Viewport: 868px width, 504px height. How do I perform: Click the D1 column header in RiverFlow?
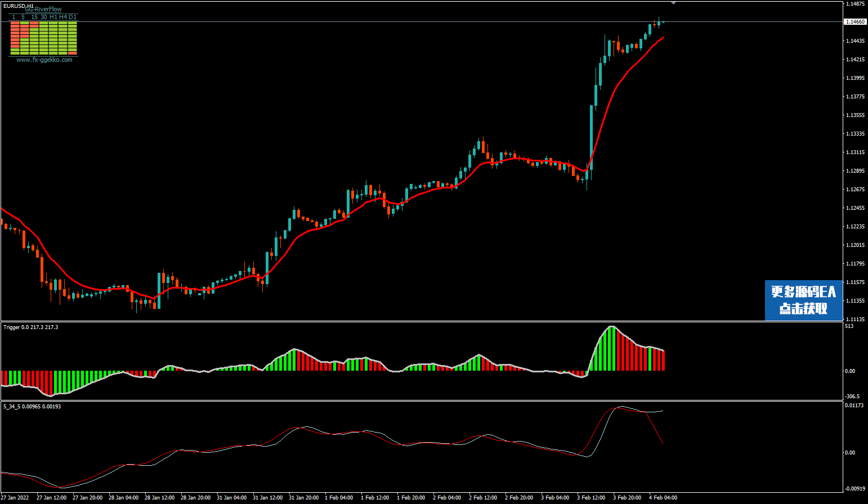[73, 17]
